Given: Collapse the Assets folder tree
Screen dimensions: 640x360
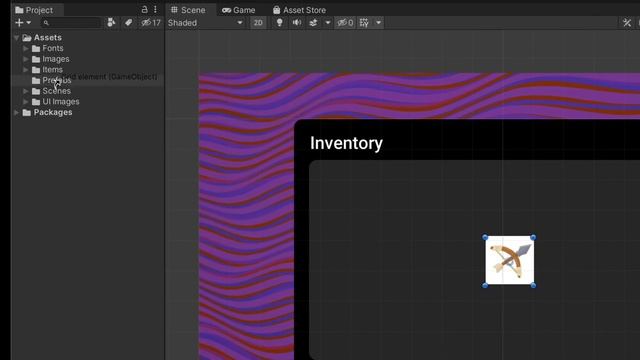Looking at the screenshot, I should point(16,38).
